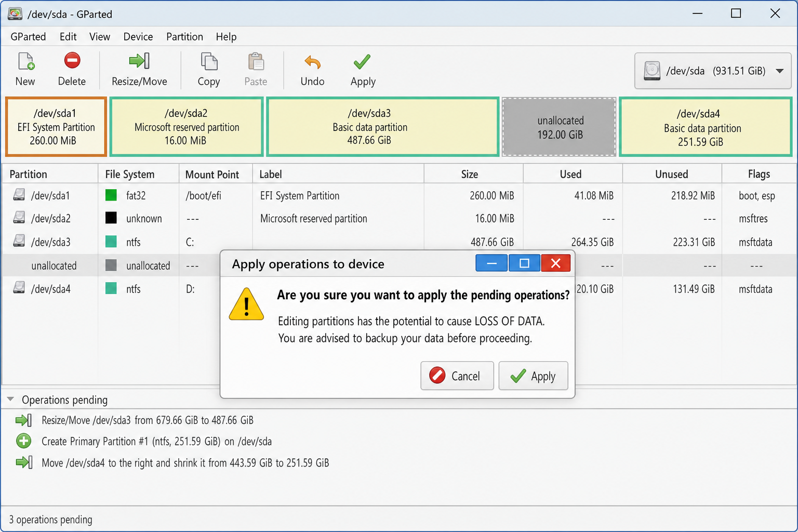Open the Partition menu
The height and width of the screenshot is (532, 798).
click(184, 36)
